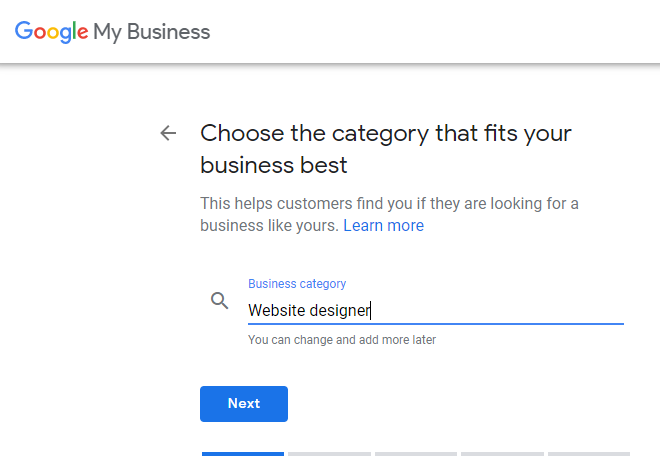Click the 'business best' heading line
Viewport: 660px width, 475px height.
tap(274, 165)
